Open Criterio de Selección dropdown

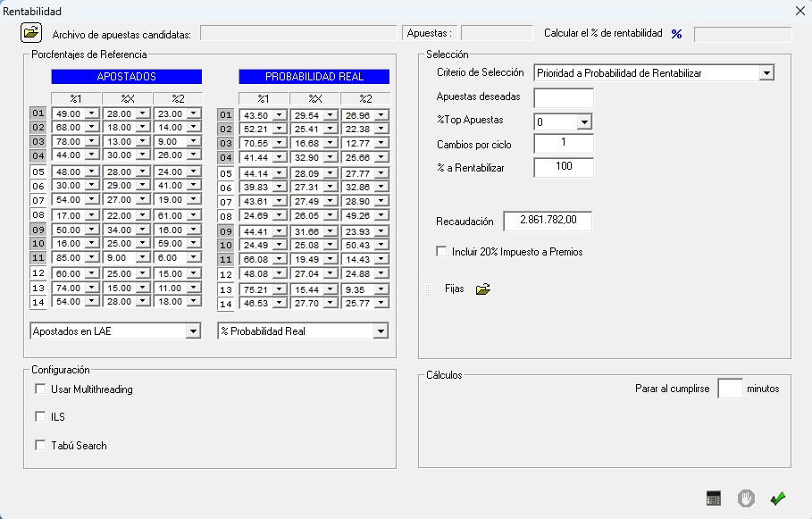coord(766,73)
